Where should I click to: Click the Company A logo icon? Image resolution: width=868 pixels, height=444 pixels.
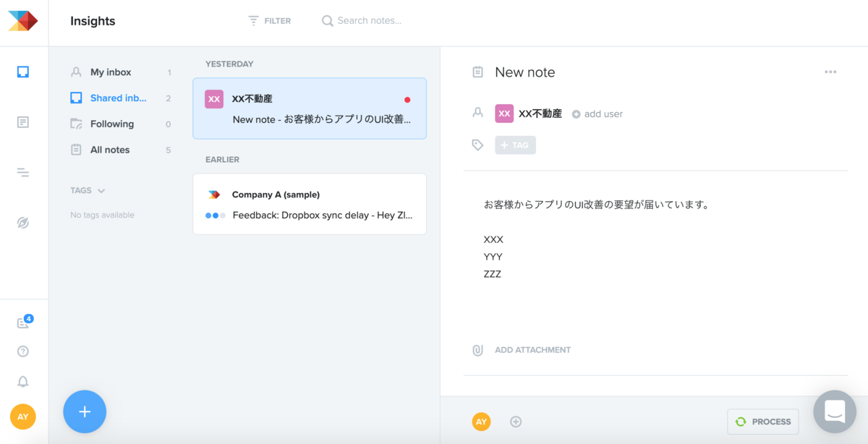click(214, 195)
